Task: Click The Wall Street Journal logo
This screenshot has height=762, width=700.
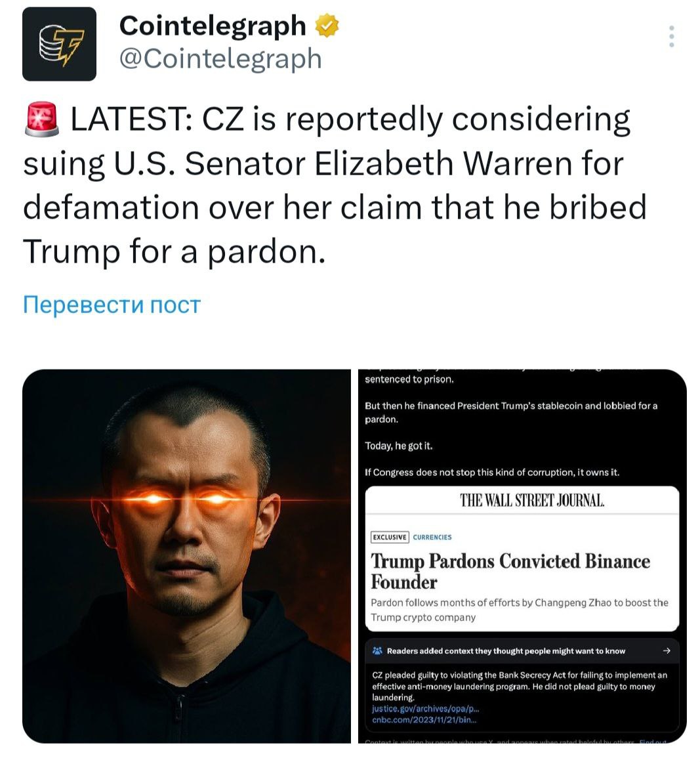Action: click(x=533, y=500)
